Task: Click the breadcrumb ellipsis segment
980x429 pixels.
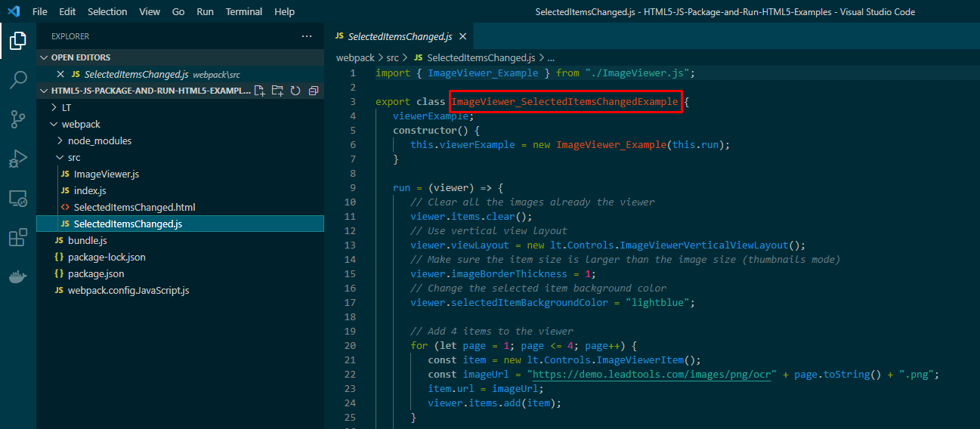Action: (x=550, y=57)
